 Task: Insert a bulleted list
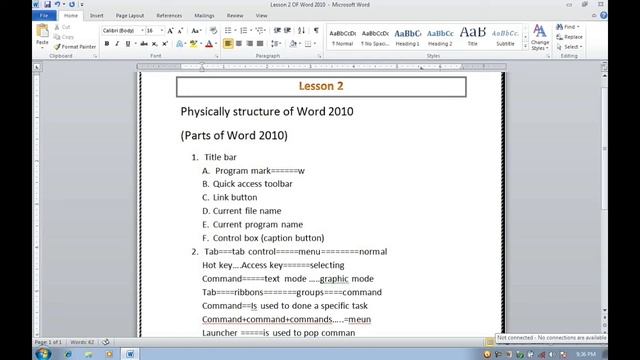228,31
